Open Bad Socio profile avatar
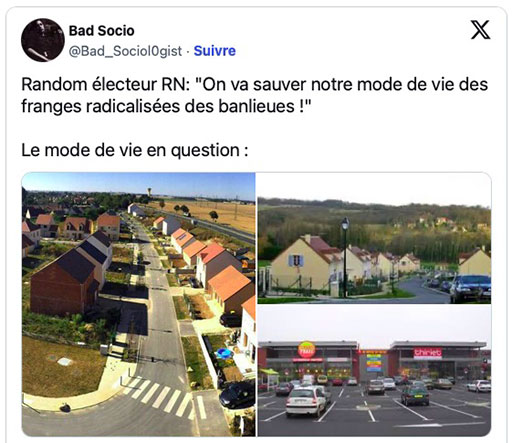 click(x=43, y=40)
